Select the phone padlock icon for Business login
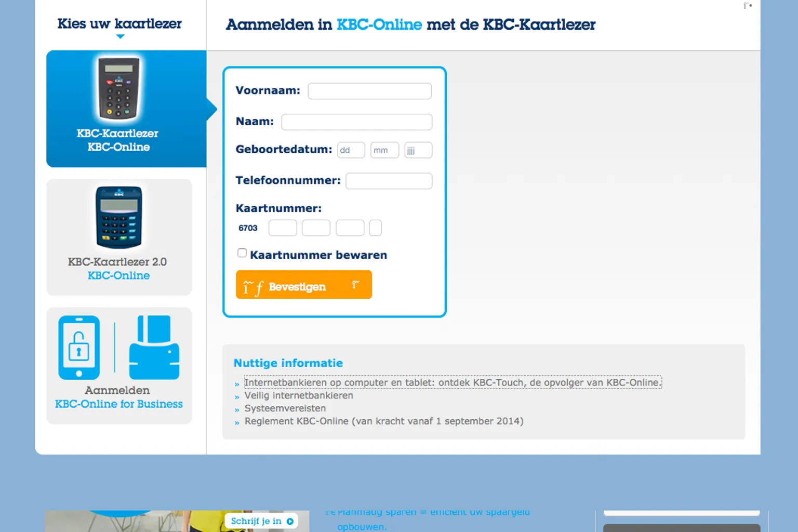The image size is (798, 532). coord(79,348)
